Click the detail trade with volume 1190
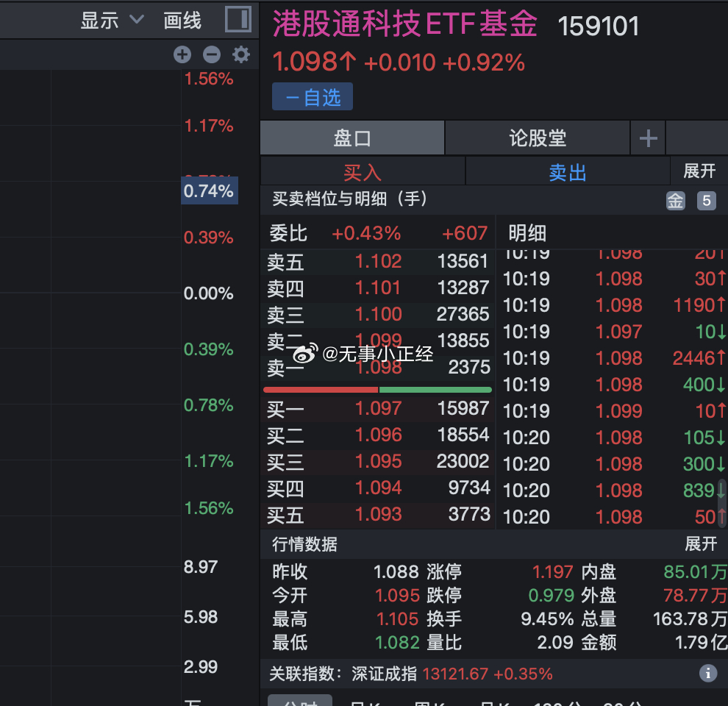This screenshot has height=706, width=728. click(x=613, y=305)
